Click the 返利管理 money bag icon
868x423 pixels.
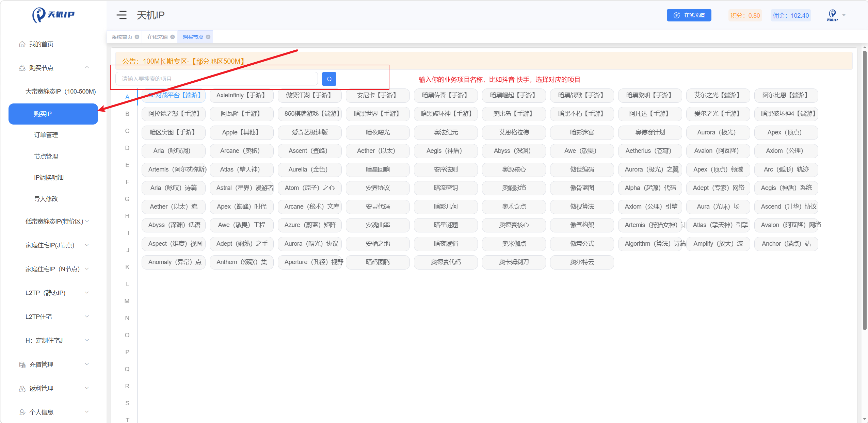tap(22, 389)
